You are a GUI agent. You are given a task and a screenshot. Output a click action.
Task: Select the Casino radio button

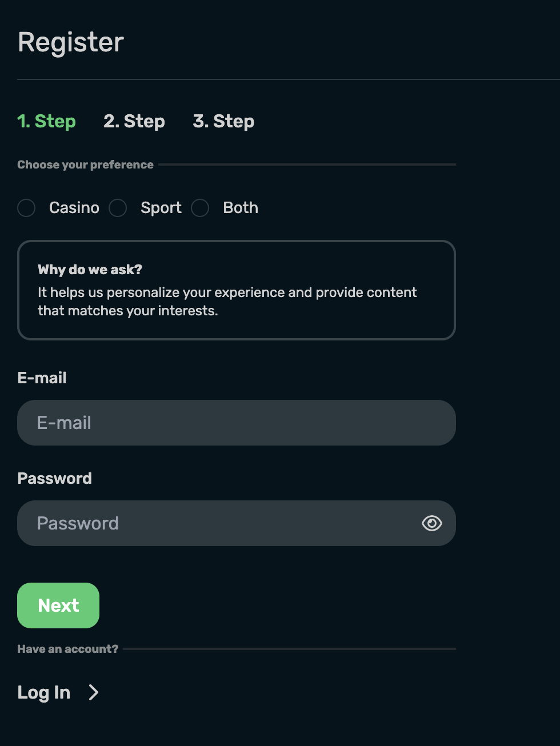click(x=26, y=208)
